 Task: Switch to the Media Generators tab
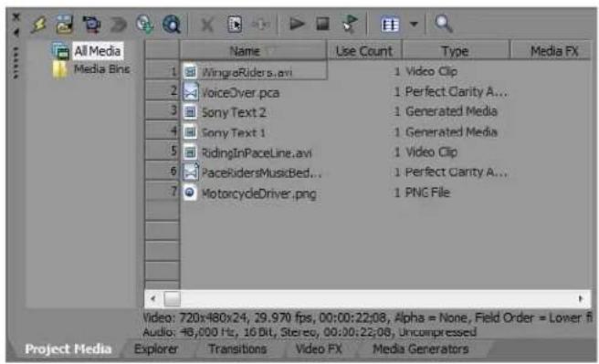pos(421,348)
